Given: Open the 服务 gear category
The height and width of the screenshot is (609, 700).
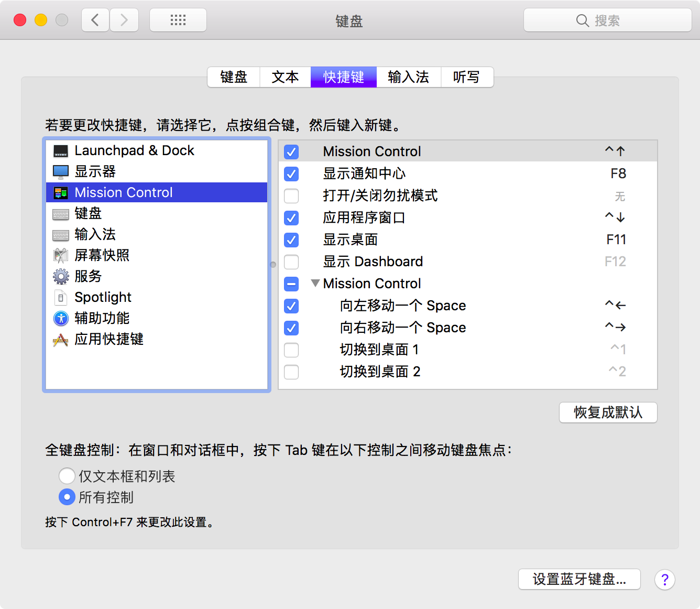Looking at the screenshot, I should (x=87, y=276).
